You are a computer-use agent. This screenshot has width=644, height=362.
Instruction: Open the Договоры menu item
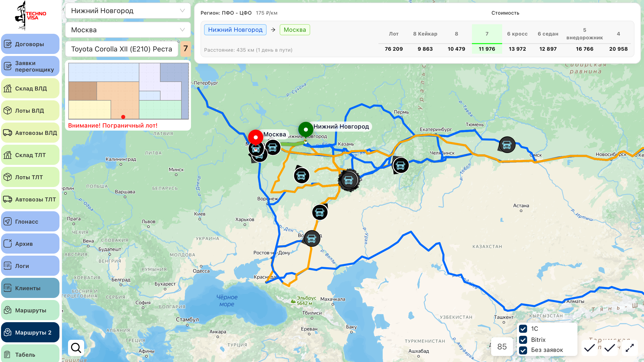pos(30,44)
